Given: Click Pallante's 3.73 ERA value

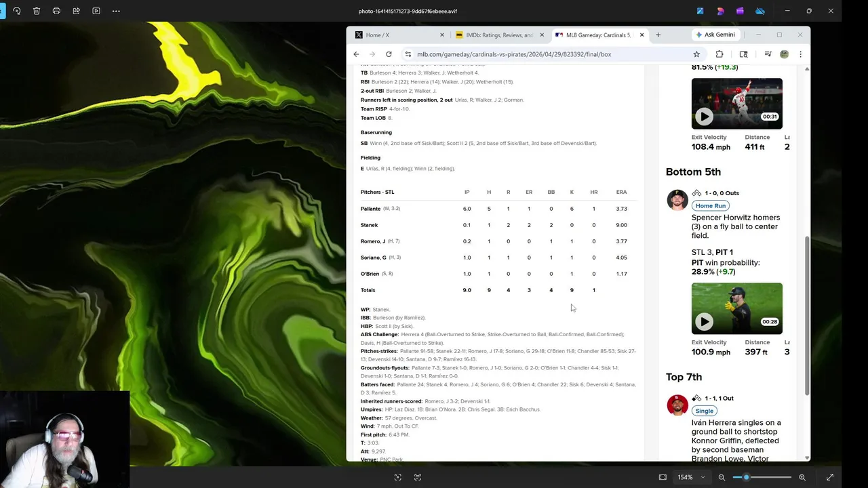Looking at the screenshot, I should point(621,209).
